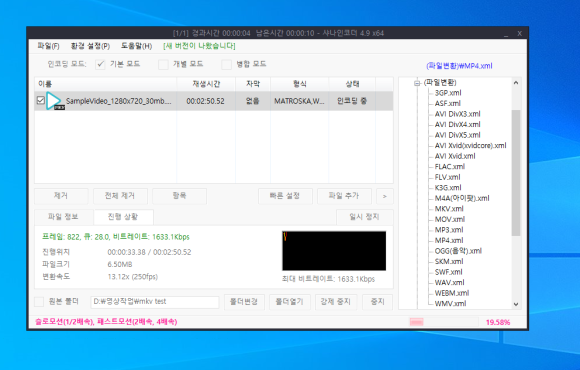This screenshot has height=370, width=580.
Task: Collapse the (파일변환) tree node
Action: (417, 83)
